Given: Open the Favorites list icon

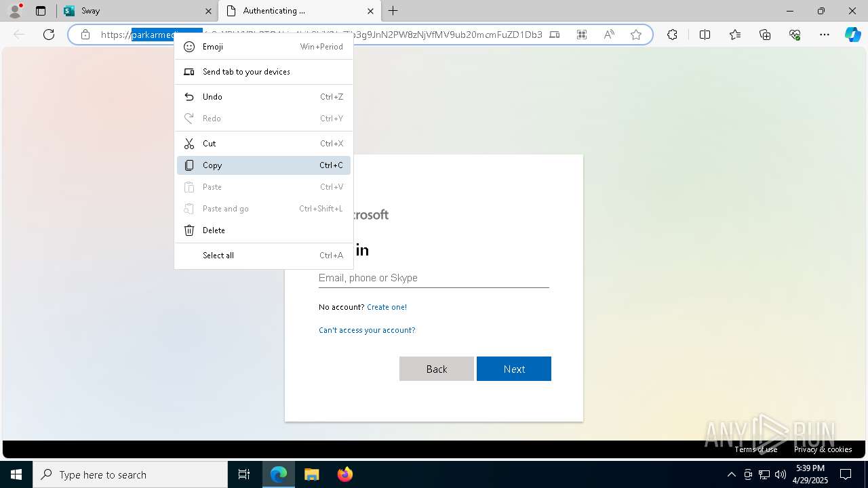Looking at the screenshot, I should tap(735, 35).
